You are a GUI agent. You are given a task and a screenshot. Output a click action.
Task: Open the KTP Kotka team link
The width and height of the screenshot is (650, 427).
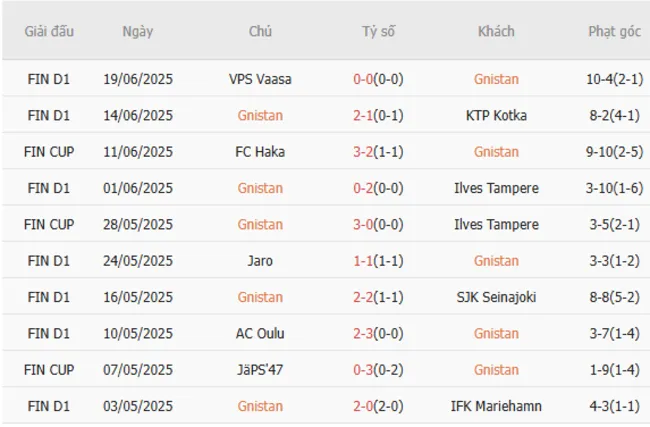[x=496, y=115]
